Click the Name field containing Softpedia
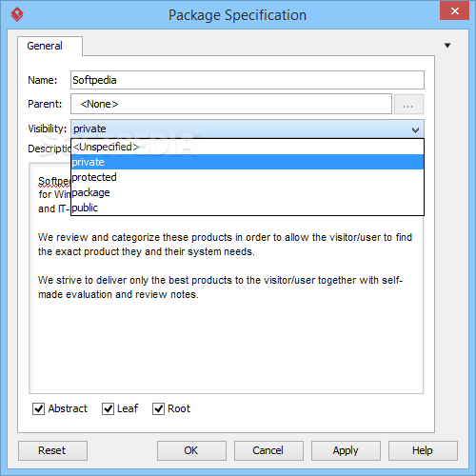Viewport: 476px width, 476px height. 248,80
